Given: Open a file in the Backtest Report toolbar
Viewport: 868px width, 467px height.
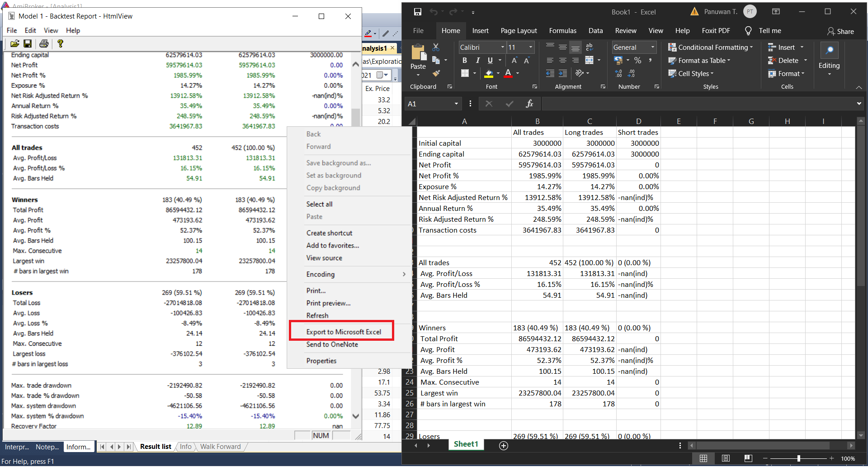Looking at the screenshot, I should [15, 43].
